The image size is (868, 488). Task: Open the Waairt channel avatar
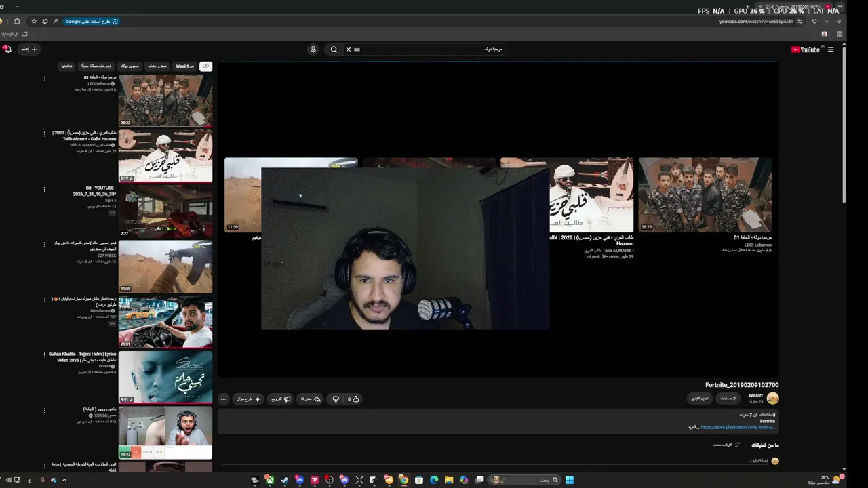click(x=772, y=399)
